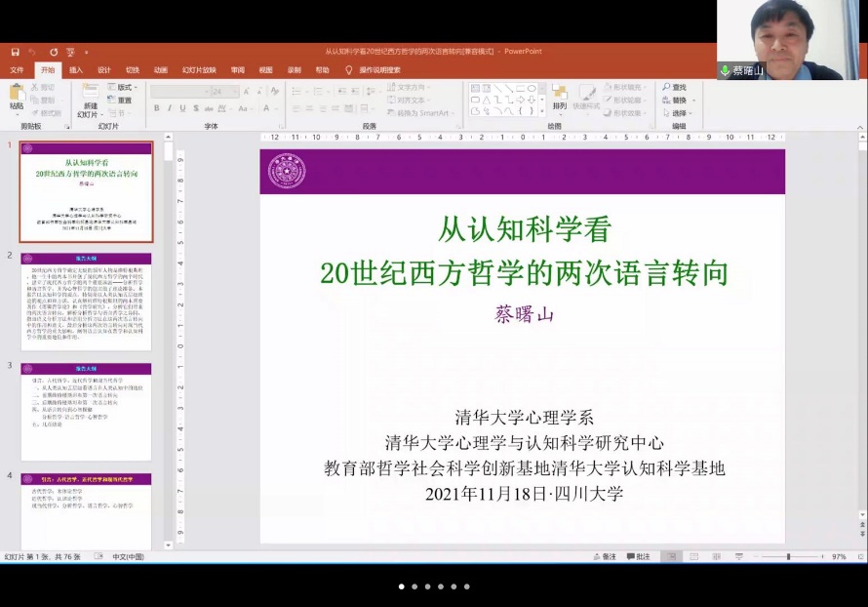Click the Find (查找) magnifier icon
Viewport: 868px width, 607px height.
(x=666, y=88)
